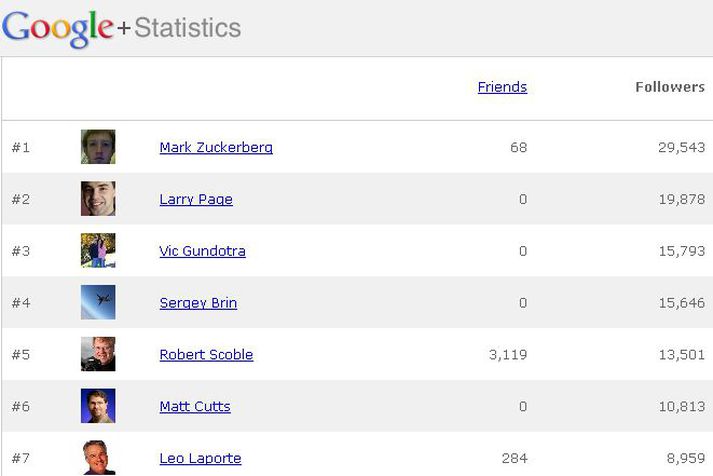The height and width of the screenshot is (476, 713).
Task: Click Matt Cutts's avatar image
Action: pos(98,406)
